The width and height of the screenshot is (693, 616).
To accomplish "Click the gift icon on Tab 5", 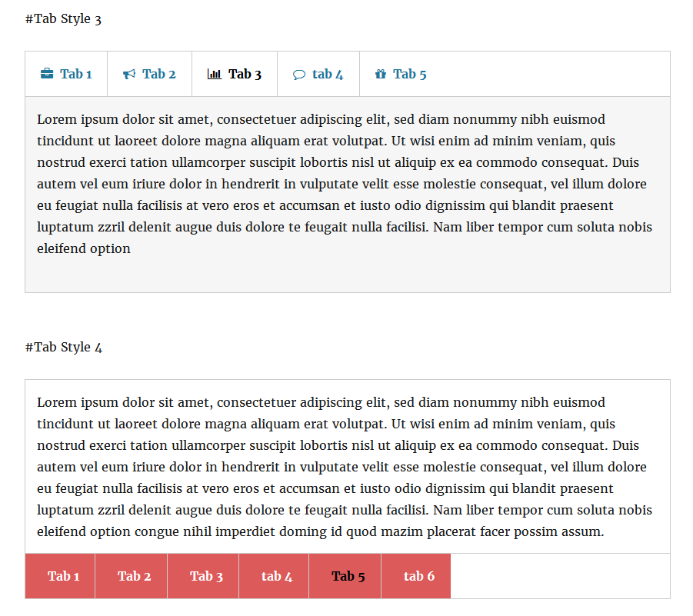I will click(x=381, y=74).
